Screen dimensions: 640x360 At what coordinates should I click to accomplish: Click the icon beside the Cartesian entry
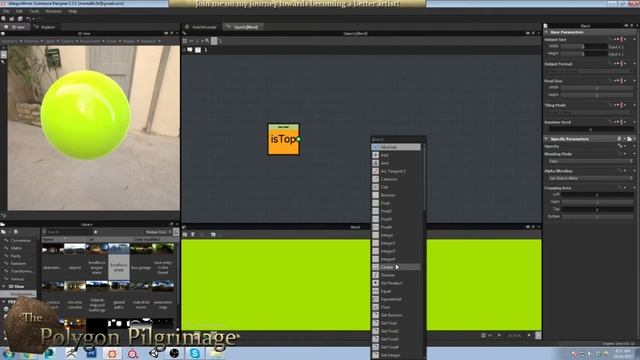376,179
